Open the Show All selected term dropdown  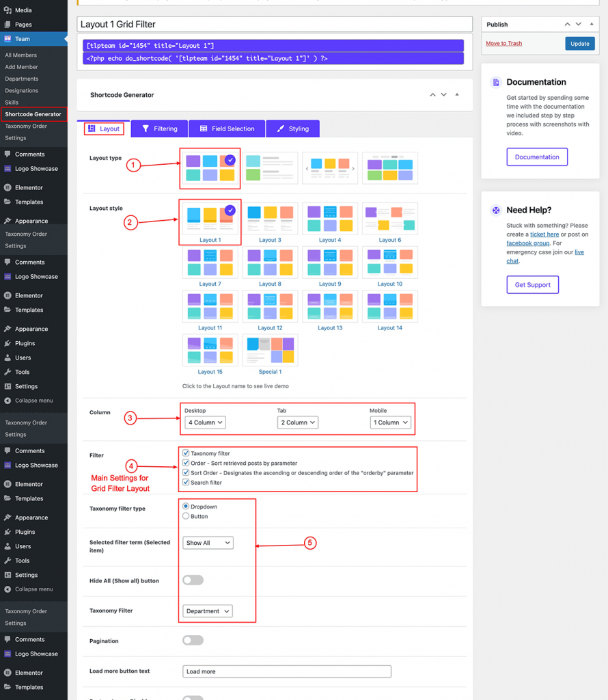[208, 543]
